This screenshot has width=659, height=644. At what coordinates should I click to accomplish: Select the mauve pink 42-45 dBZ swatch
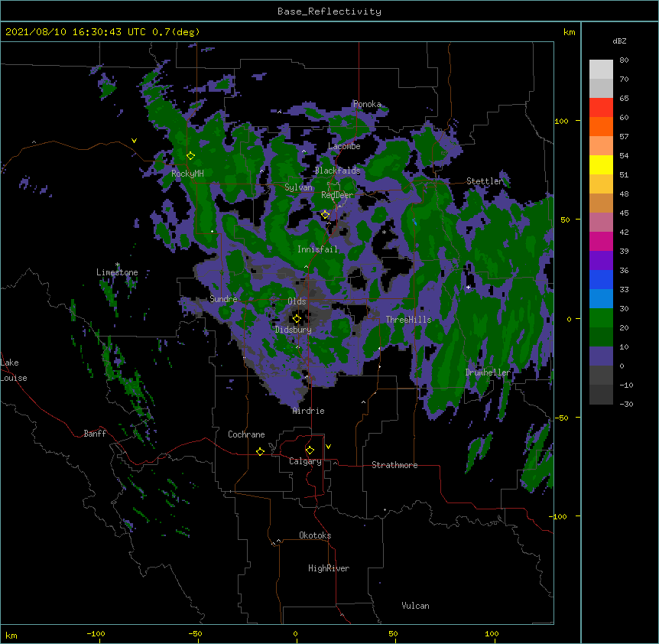point(601,222)
